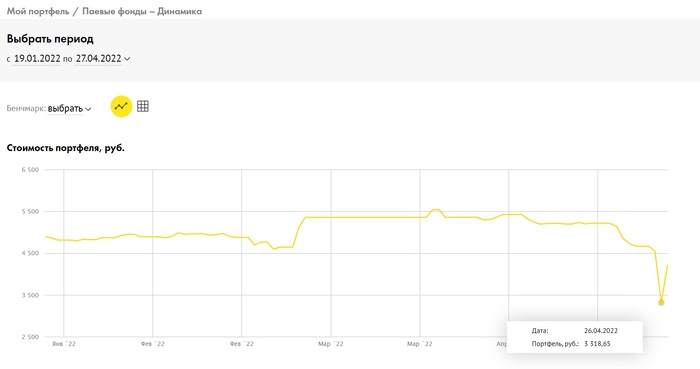
Task: Click the tooltip showing 3 318,65
Action: [x=575, y=337]
